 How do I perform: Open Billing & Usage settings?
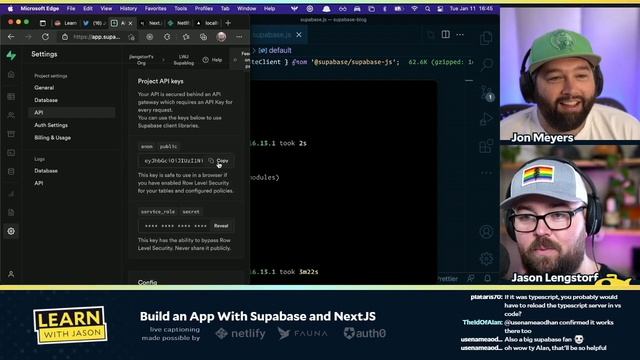[x=52, y=138]
